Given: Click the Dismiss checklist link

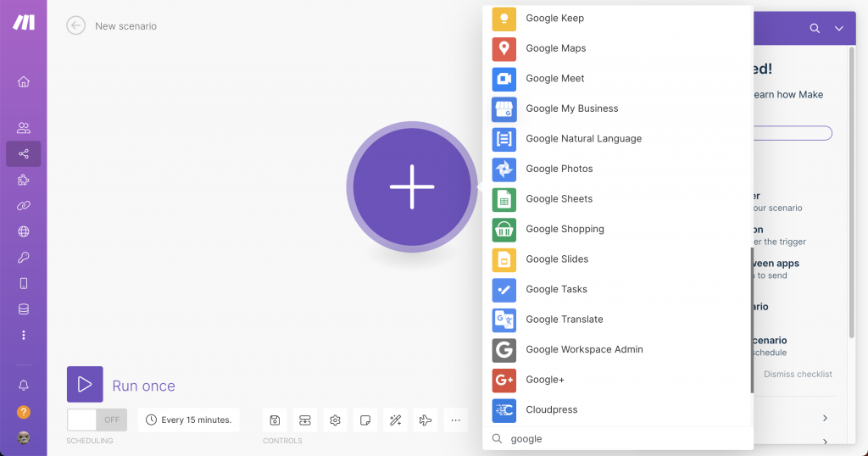Looking at the screenshot, I should 798,374.
